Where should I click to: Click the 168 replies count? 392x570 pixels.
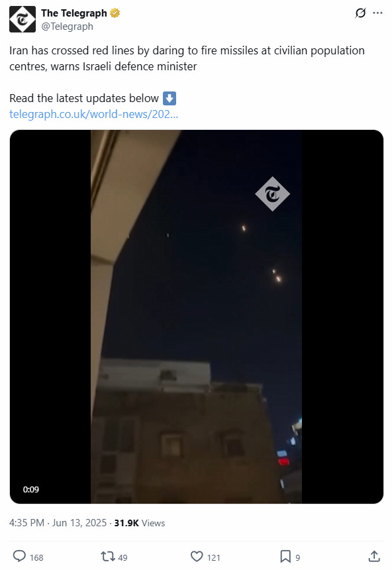[x=36, y=557]
